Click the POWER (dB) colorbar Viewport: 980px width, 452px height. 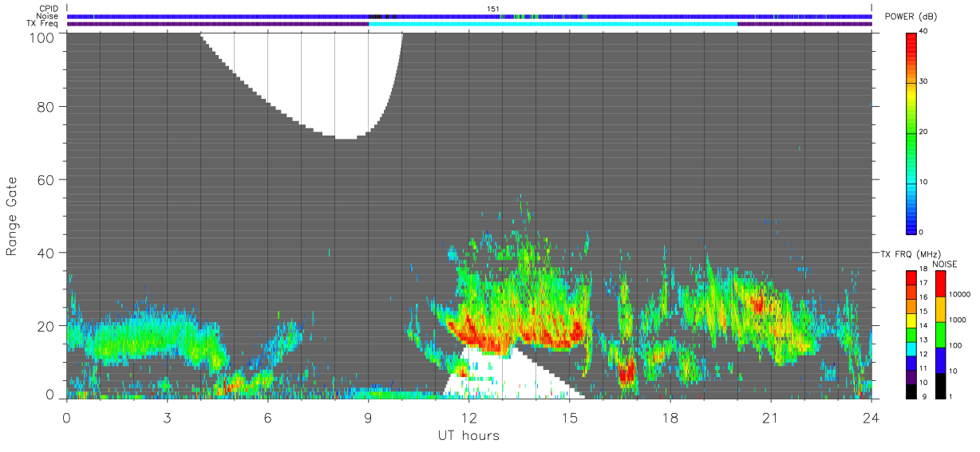point(911,132)
